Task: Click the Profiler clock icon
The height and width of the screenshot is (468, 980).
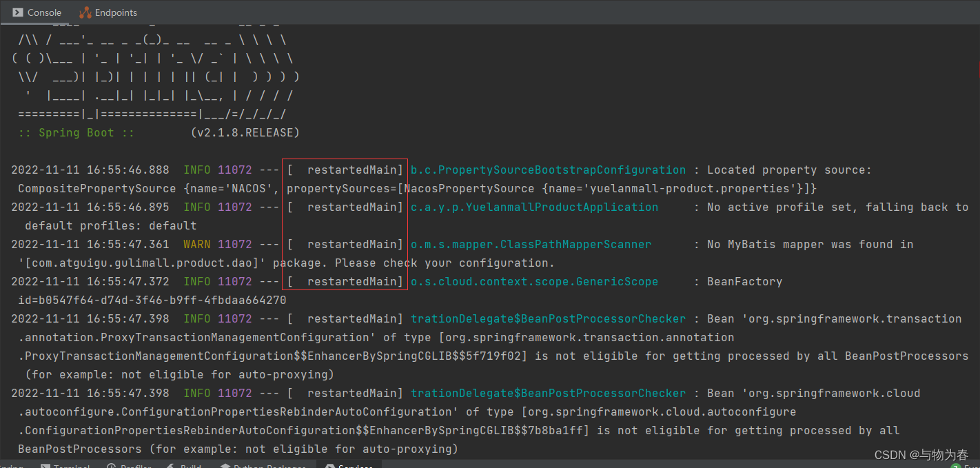Action: pos(112,465)
